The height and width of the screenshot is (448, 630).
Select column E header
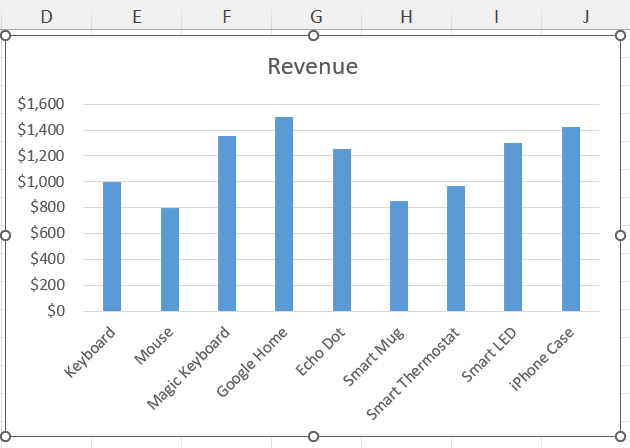[x=137, y=16]
